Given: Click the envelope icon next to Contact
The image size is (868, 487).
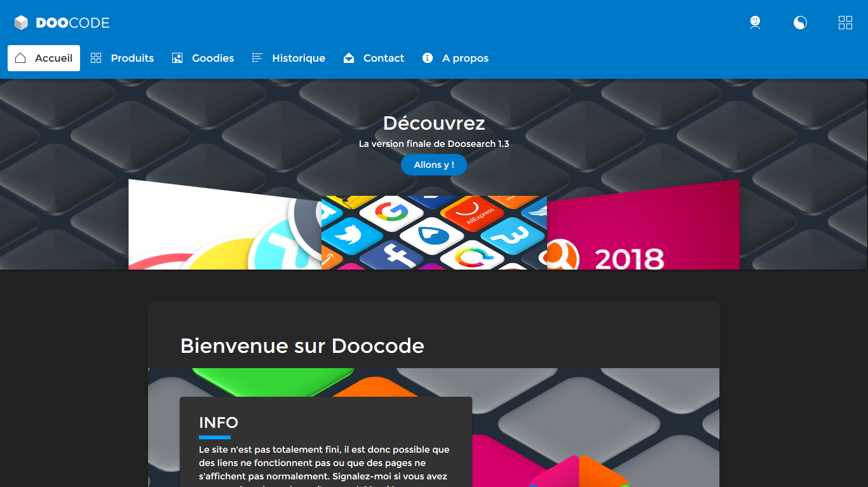Looking at the screenshot, I should click(349, 58).
